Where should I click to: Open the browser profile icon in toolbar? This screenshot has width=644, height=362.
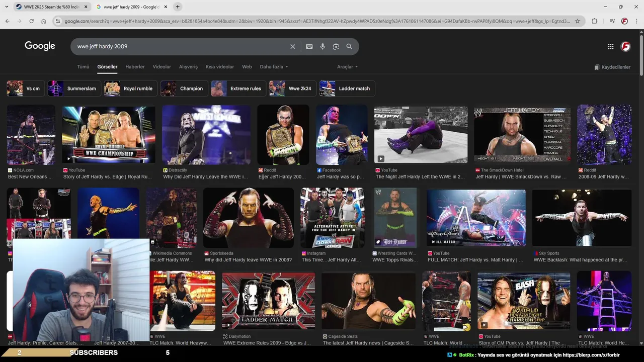click(624, 21)
